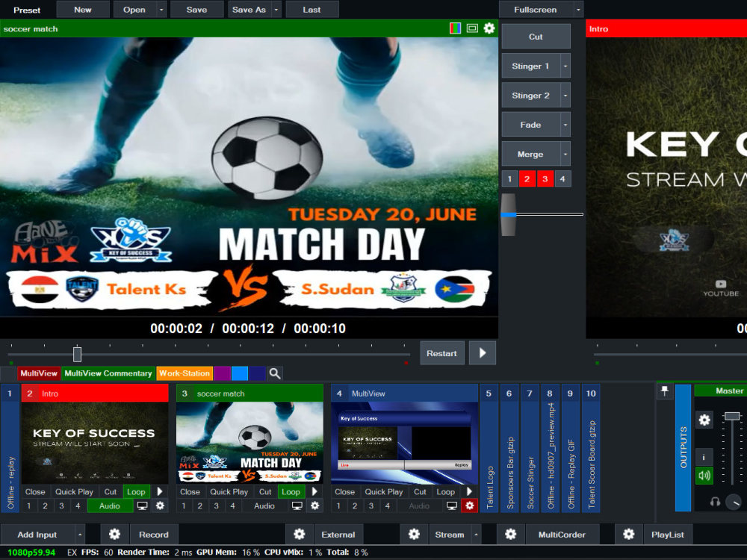The height and width of the screenshot is (560, 747).
Task: Toggle overlay 1 under transitions
Action: pyautogui.click(x=509, y=179)
